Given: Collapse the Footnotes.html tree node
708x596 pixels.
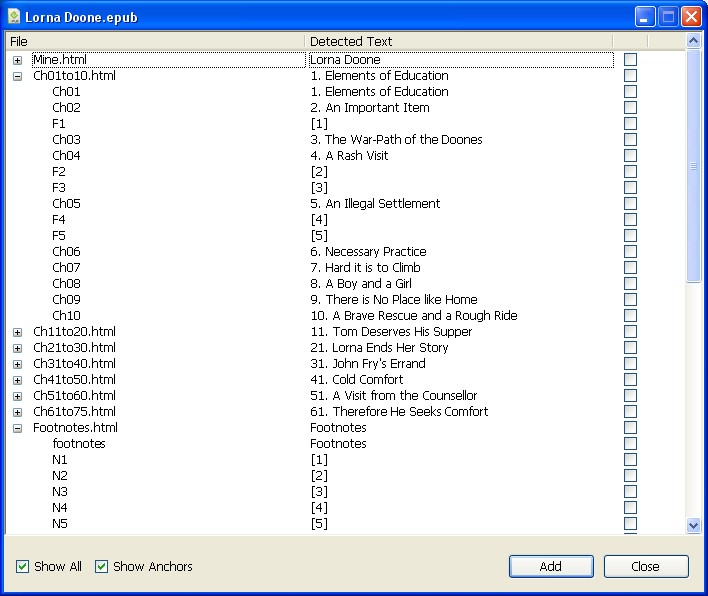Looking at the screenshot, I should (x=17, y=428).
